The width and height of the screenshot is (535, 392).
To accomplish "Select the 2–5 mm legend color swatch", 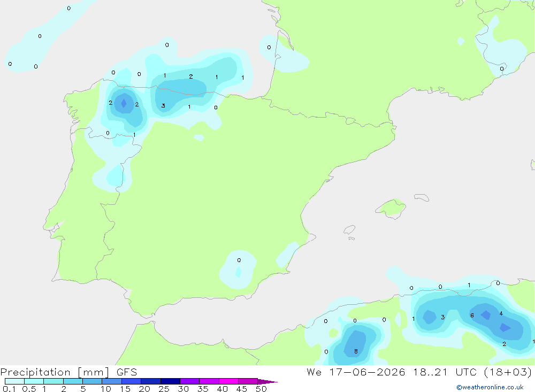I will coord(73,381).
